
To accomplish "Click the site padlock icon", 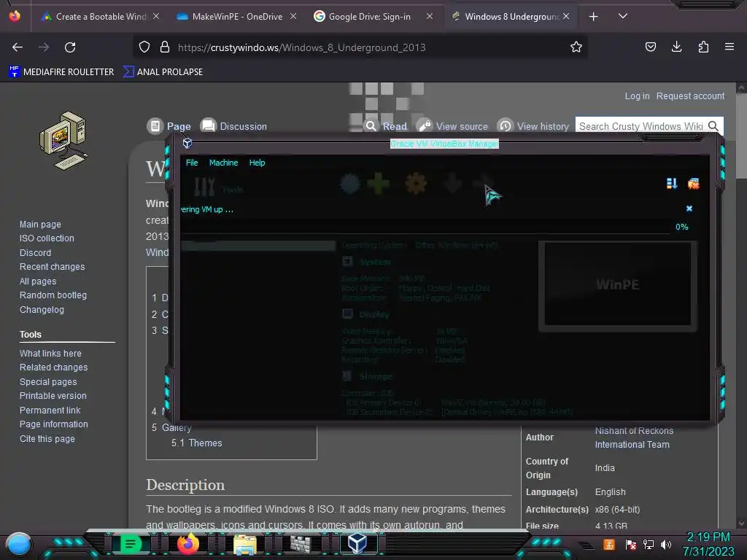I will (165, 47).
